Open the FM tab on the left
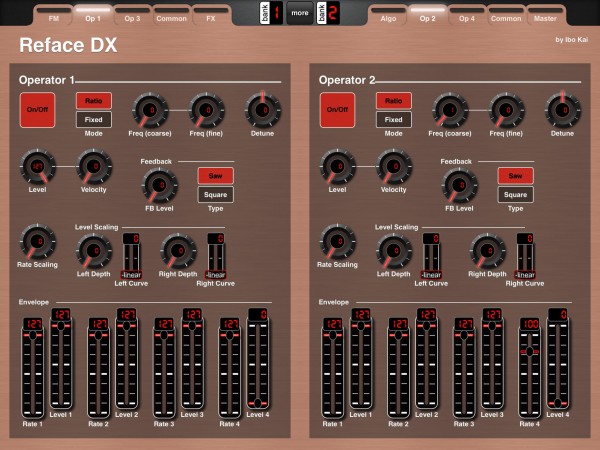 (x=53, y=16)
